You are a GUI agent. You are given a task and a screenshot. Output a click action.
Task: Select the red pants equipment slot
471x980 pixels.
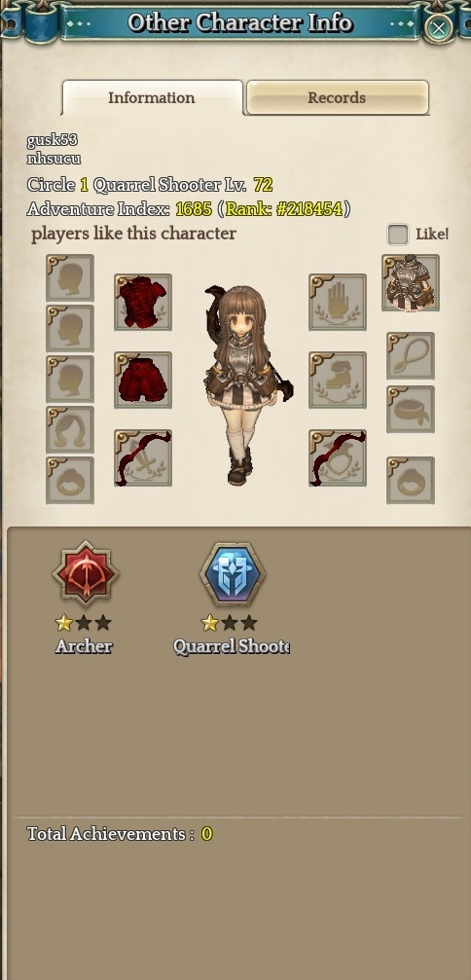pyautogui.click(x=143, y=380)
